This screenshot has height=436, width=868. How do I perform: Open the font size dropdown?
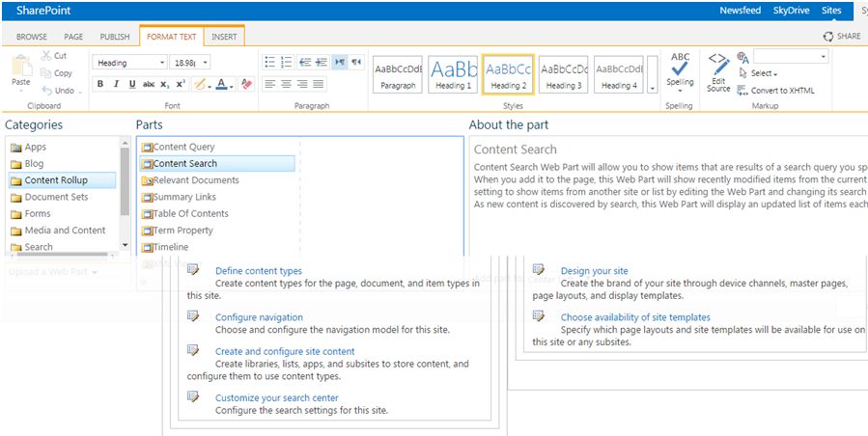[x=204, y=63]
